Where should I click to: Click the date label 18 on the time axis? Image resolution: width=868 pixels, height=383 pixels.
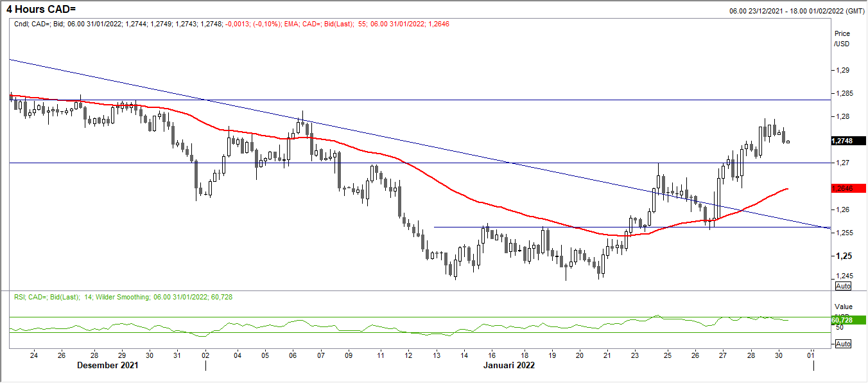pyautogui.click(x=525, y=355)
